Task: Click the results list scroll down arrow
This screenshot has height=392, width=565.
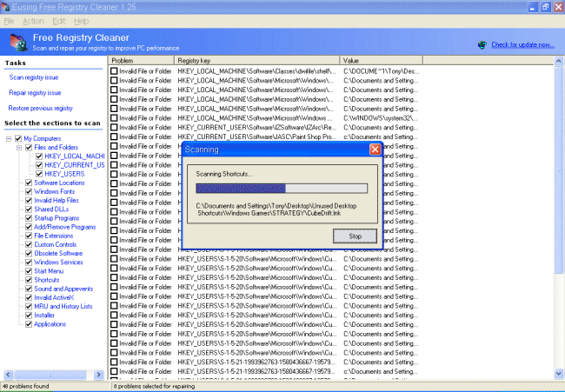Action: point(559,374)
